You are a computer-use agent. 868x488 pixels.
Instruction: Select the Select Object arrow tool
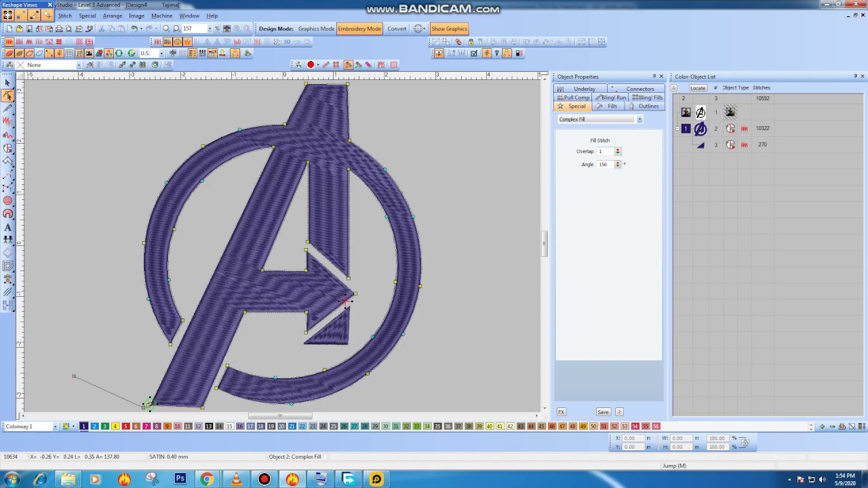(x=7, y=83)
